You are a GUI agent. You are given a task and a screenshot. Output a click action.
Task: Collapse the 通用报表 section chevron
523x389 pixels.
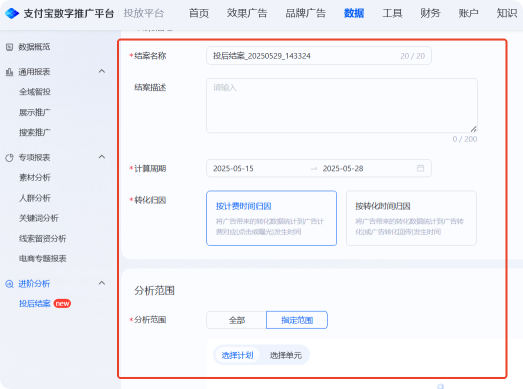point(102,71)
